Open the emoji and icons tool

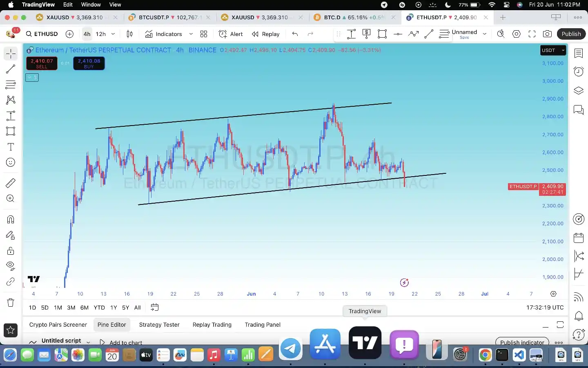(x=11, y=162)
